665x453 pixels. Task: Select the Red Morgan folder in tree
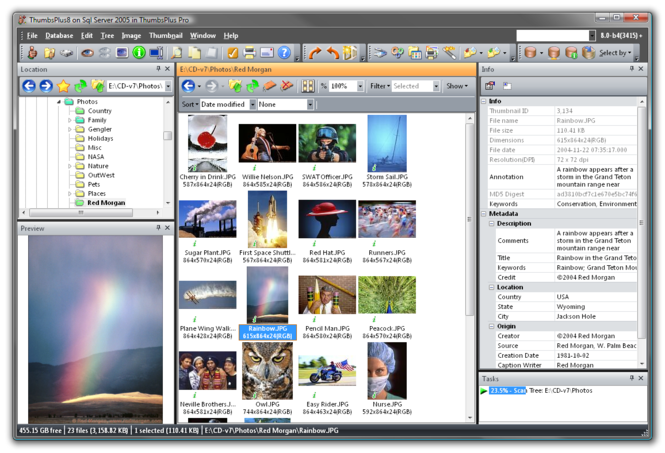[106, 203]
